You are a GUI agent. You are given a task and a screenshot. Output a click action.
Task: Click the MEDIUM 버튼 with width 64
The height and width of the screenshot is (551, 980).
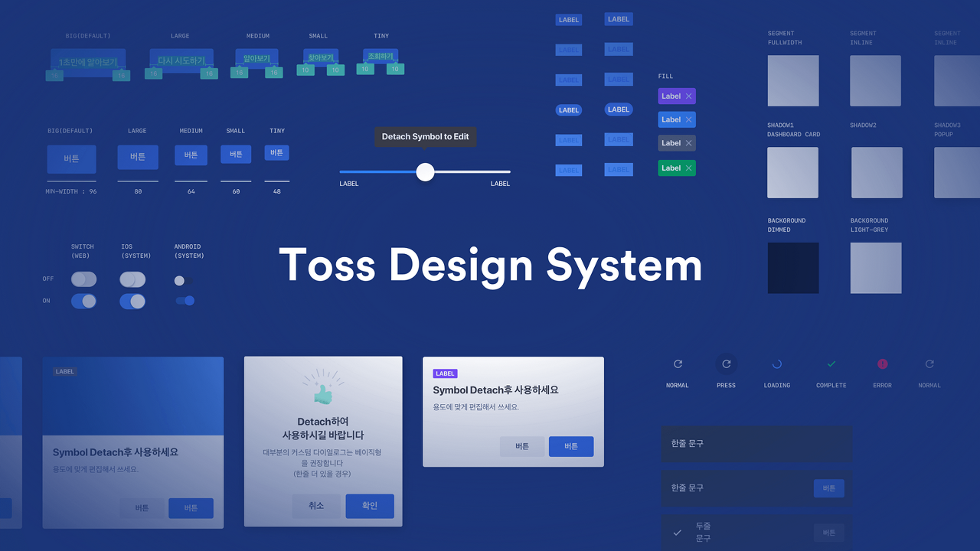[191, 155]
